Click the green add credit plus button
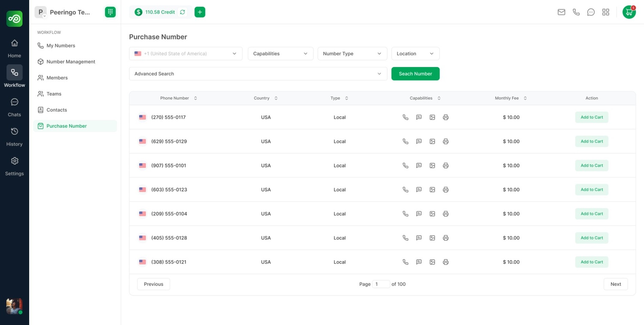Screen dimensions: 644x325 pos(200,12)
